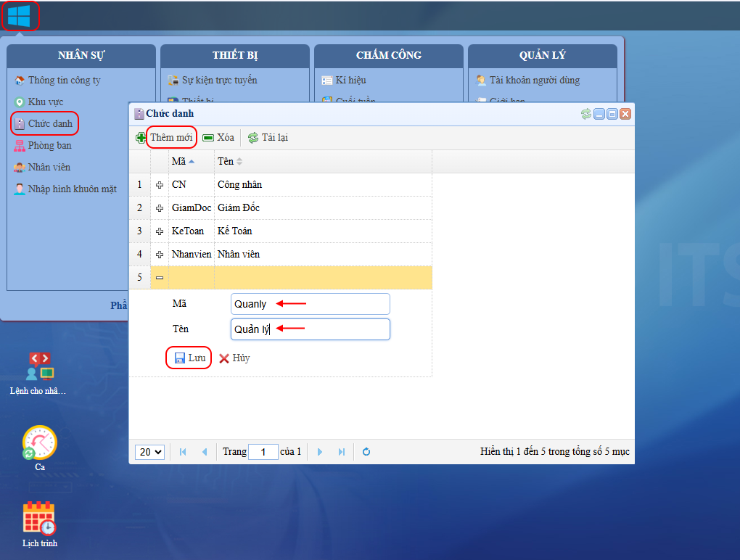740x560 pixels.
Task: Click the pagination reload icon
Action: [366, 452]
